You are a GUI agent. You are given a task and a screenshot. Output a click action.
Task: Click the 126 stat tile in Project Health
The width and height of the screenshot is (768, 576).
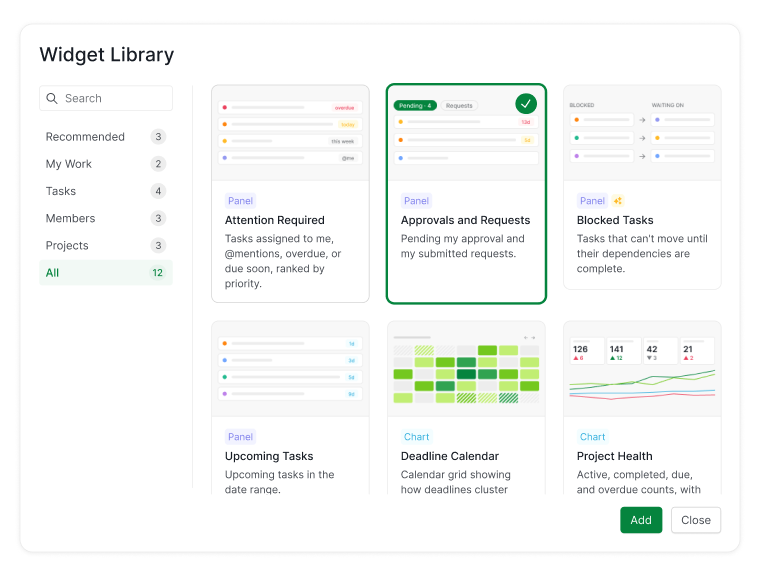[587, 351]
